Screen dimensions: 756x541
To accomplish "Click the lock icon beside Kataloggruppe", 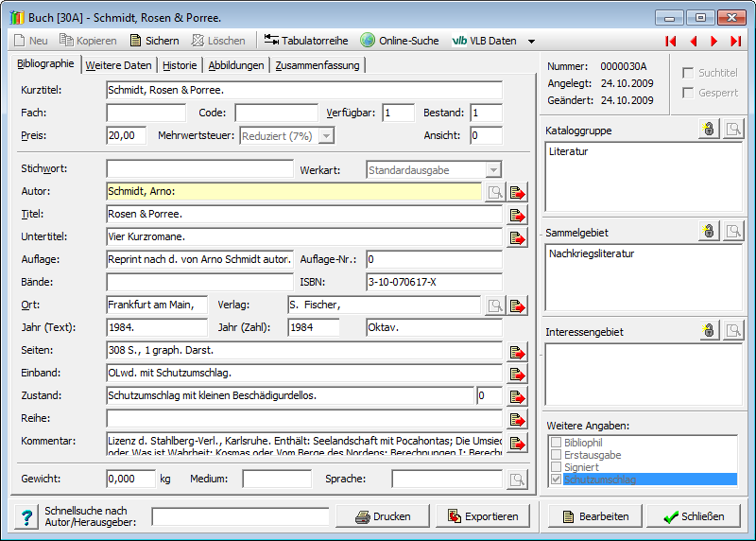I will (709, 129).
